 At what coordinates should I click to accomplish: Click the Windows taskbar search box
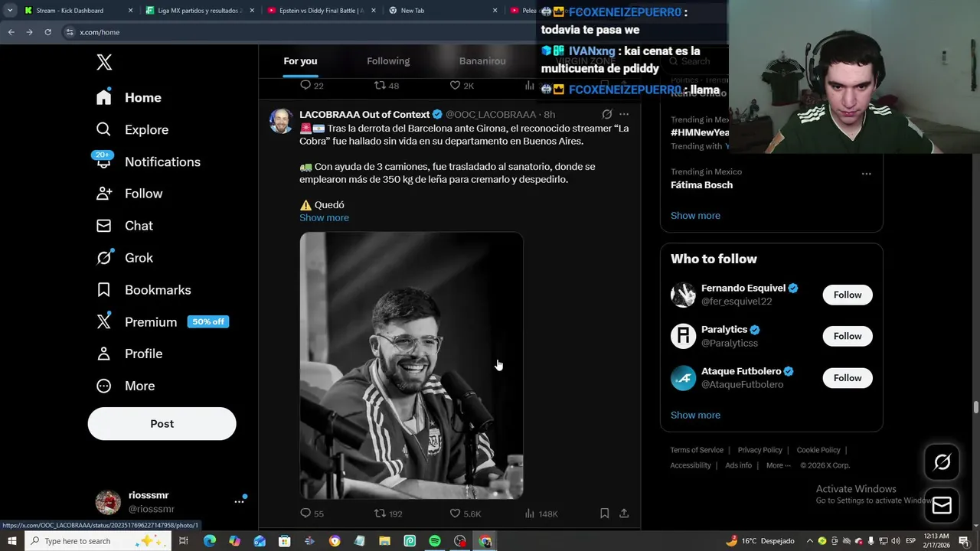(97, 541)
